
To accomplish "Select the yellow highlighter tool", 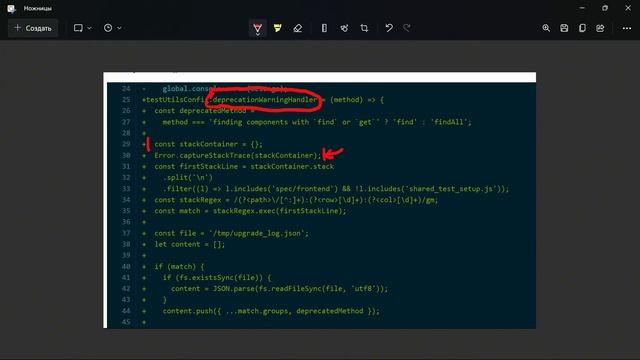I will click(x=278, y=28).
